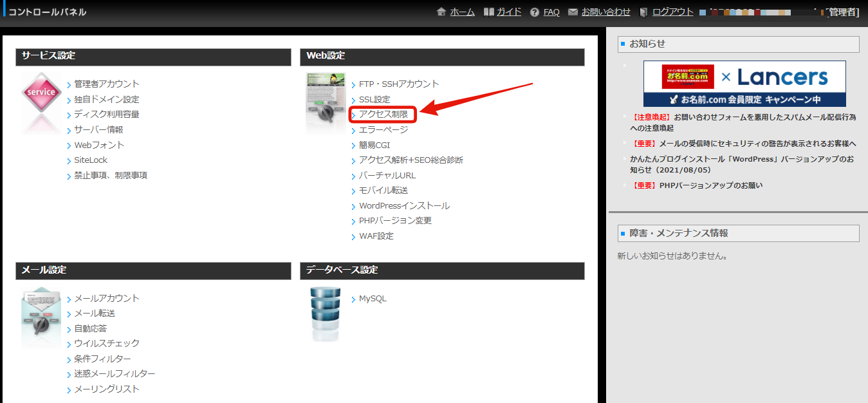Screen dimensions: 868x403
Task: Click the mail envelope settings icon
Action: [41, 317]
